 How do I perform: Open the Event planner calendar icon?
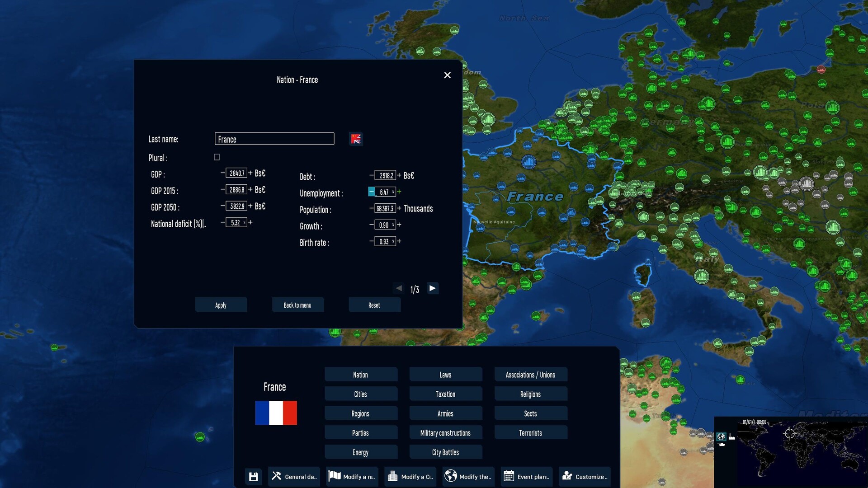[509, 476]
